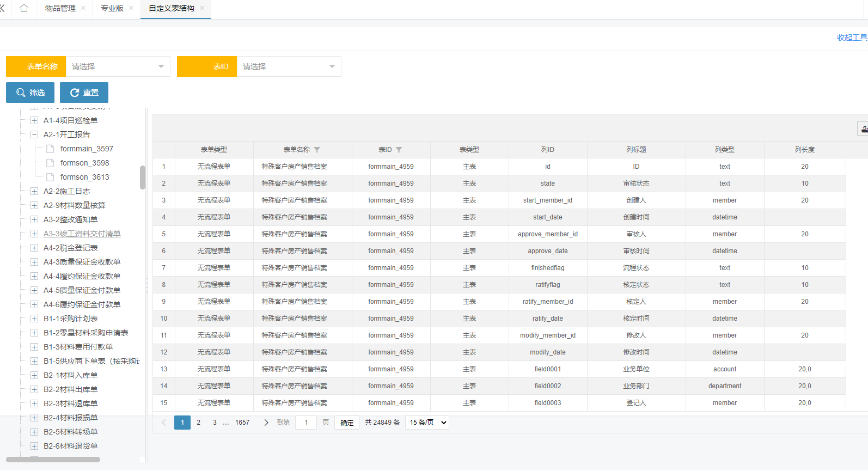Click the 筛选 search button
868x471 pixels.
30,93
